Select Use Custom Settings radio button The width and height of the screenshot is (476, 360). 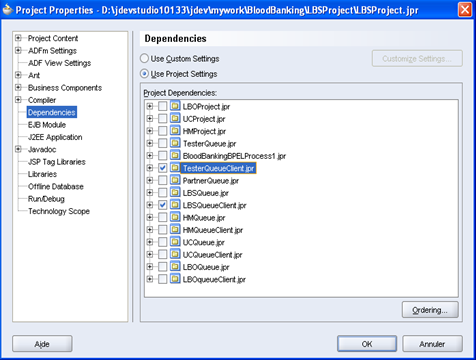[144, 58]
